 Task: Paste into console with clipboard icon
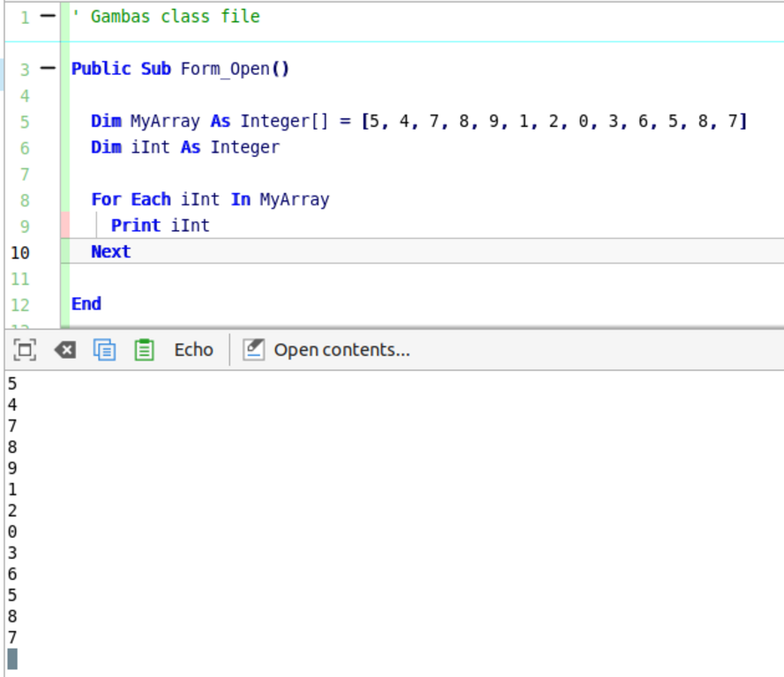pos(145,350)
